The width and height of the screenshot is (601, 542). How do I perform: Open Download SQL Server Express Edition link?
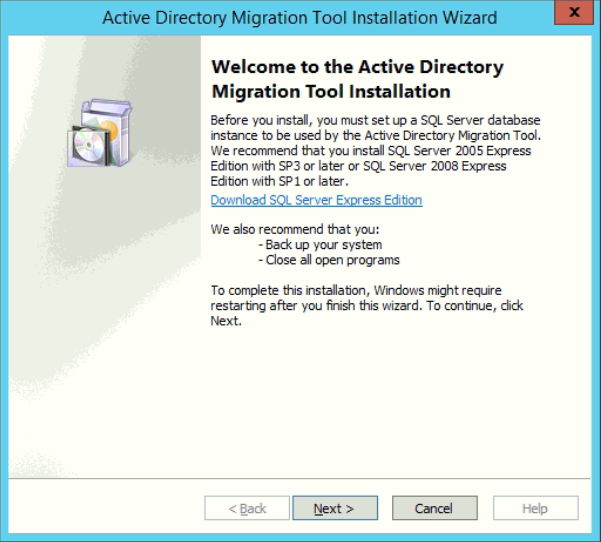pos(316,200)
